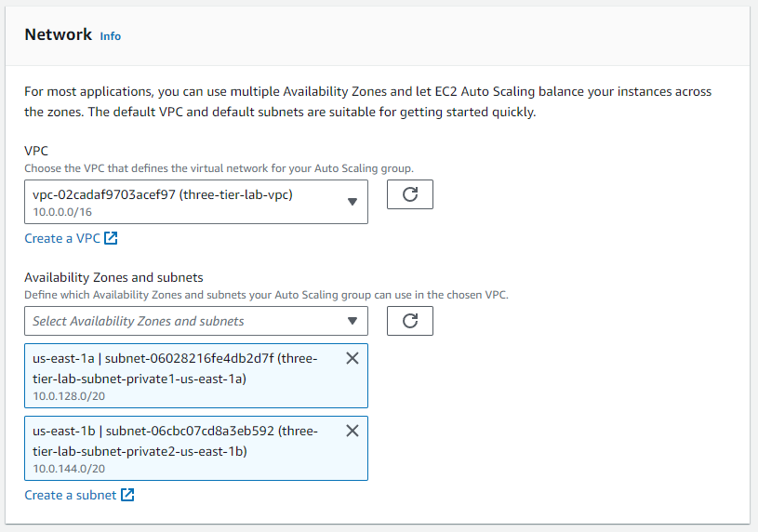This screenshot has height=532, width=758.
Task: Click the Availability Zones dropdown arrow
Action: pos(352,321)
